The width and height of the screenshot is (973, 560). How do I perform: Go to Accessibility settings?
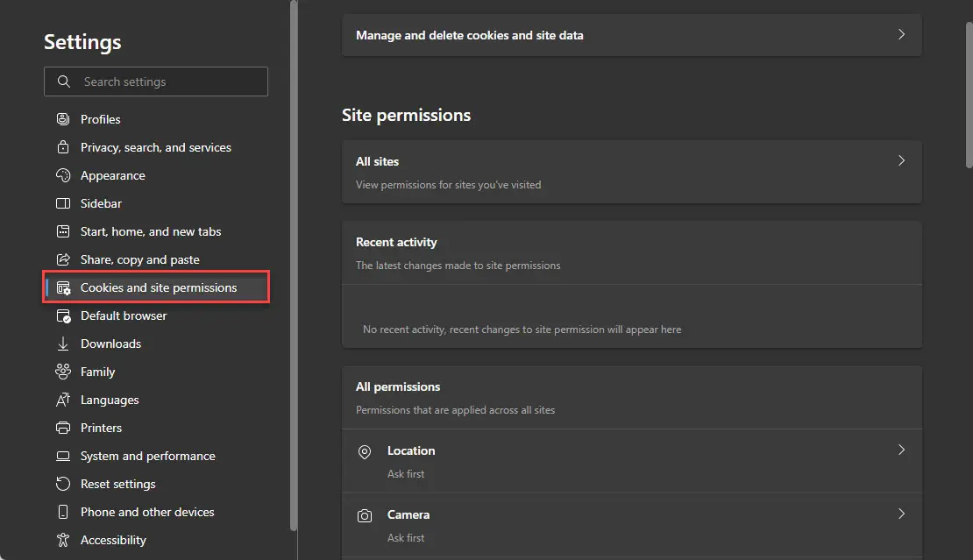pos(156,540)
